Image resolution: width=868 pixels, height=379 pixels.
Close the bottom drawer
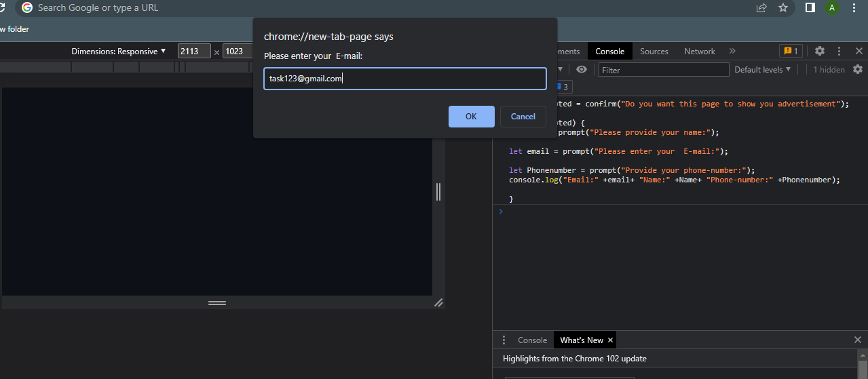[x=858, y=340]
